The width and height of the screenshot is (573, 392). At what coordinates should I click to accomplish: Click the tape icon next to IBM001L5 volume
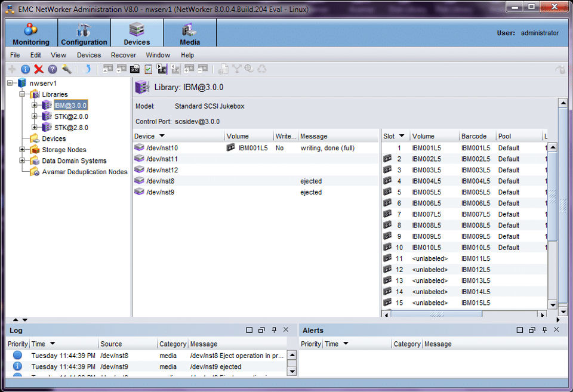230,147
